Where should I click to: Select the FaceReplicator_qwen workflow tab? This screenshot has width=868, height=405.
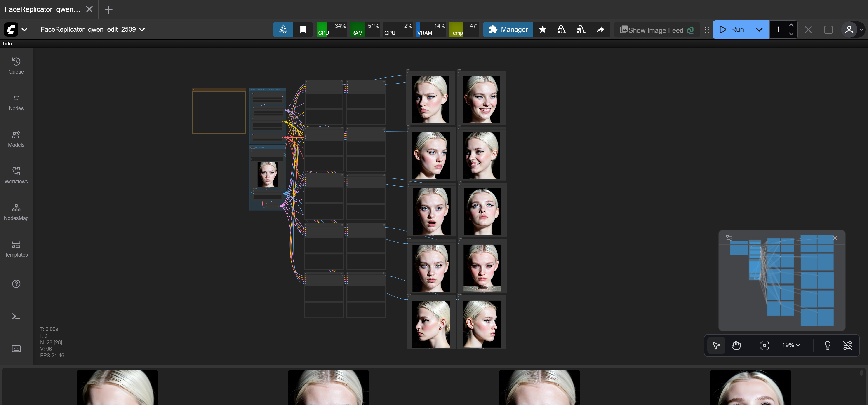42,9
